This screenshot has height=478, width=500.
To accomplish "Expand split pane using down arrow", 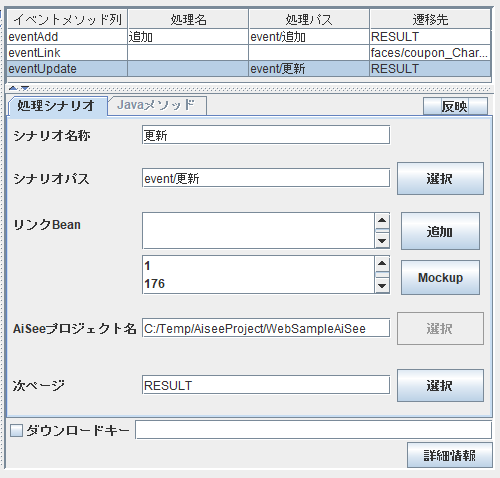I will point(25,88).
